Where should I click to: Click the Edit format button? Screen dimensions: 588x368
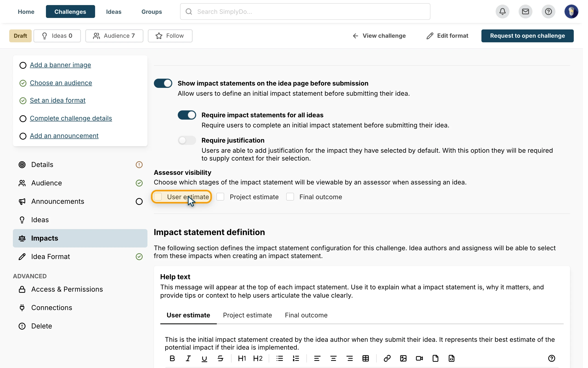pyautogui.click(x=447, y=36)
